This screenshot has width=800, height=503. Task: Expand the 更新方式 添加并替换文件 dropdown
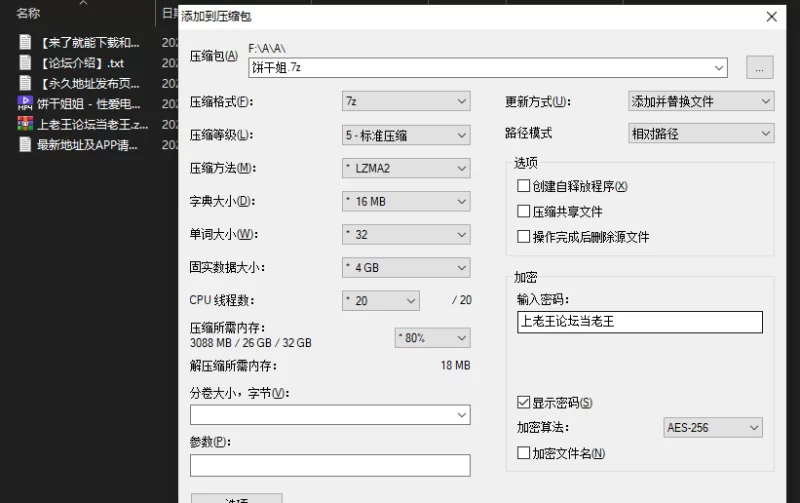pos(701,101)
